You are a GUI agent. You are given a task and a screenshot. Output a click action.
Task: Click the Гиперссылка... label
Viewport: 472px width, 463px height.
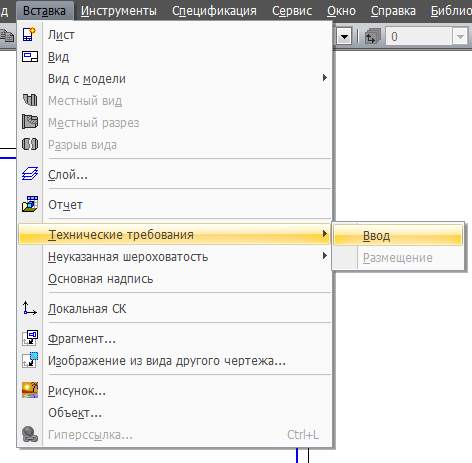tap(90, 435)
